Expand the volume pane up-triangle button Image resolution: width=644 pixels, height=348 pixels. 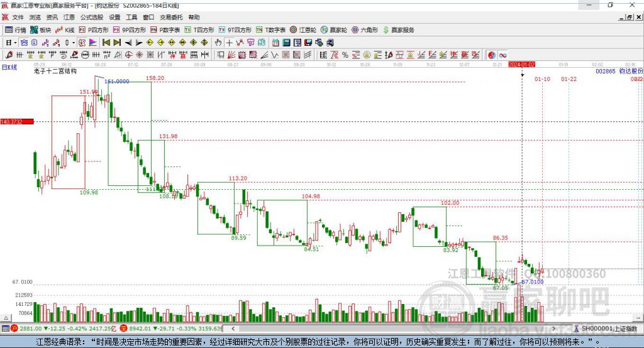(6, 318)
